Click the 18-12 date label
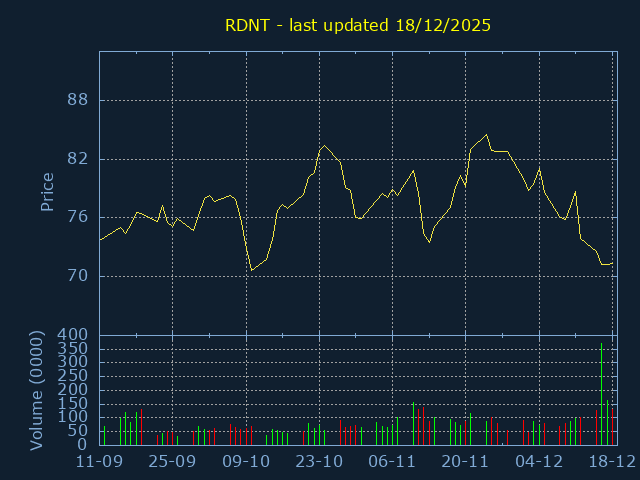This screenshot has height=480, width=640. [611, 462]
